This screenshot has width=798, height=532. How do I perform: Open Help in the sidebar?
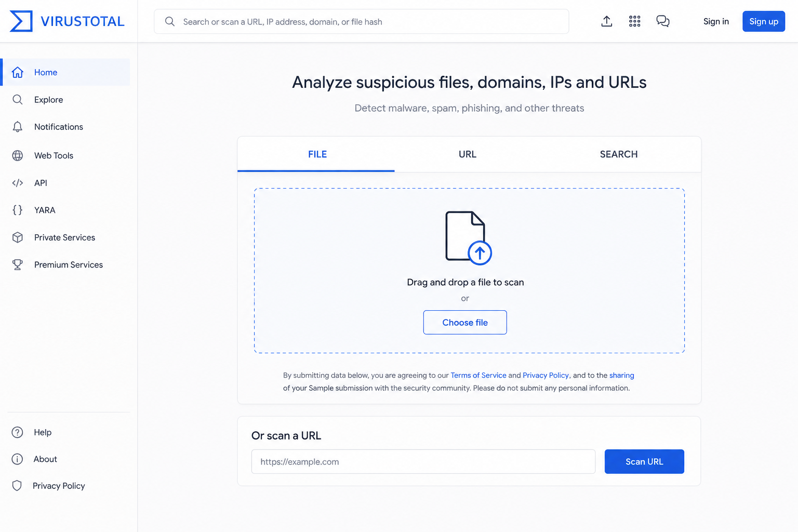66,432
